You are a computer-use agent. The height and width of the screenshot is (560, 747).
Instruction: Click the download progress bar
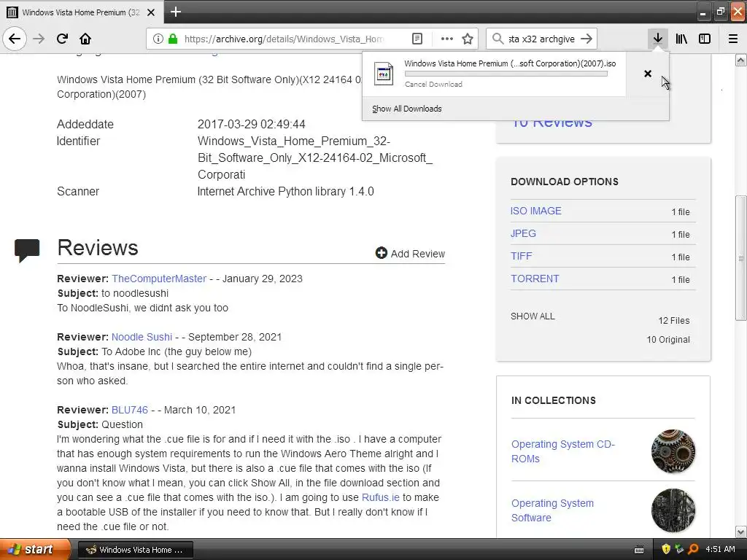point(506,74)
